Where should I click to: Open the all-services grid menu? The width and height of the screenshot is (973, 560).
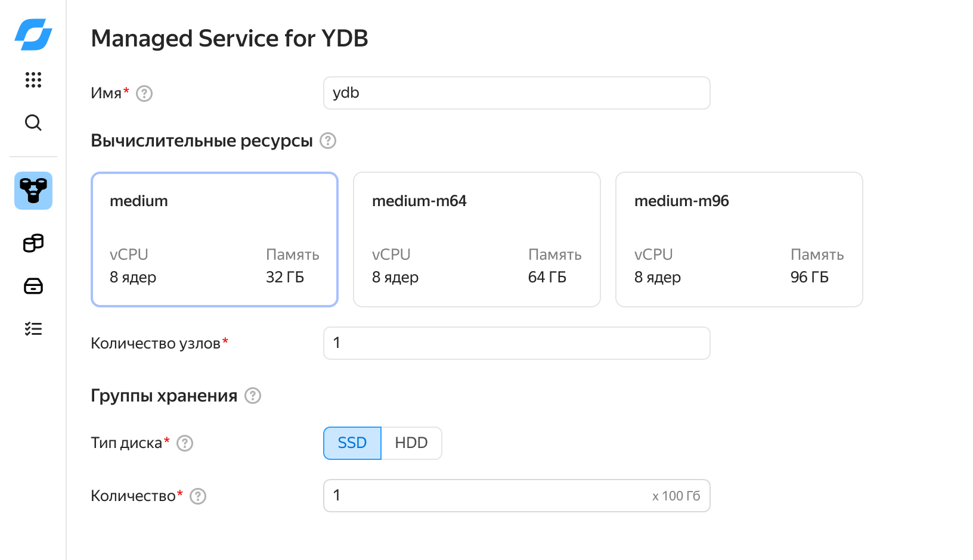(x=33, y=80)
